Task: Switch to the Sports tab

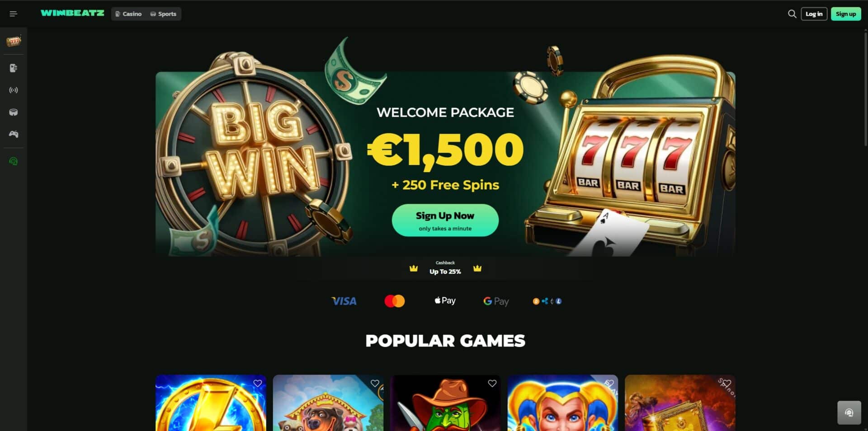Action: click(x=163, y=14)
